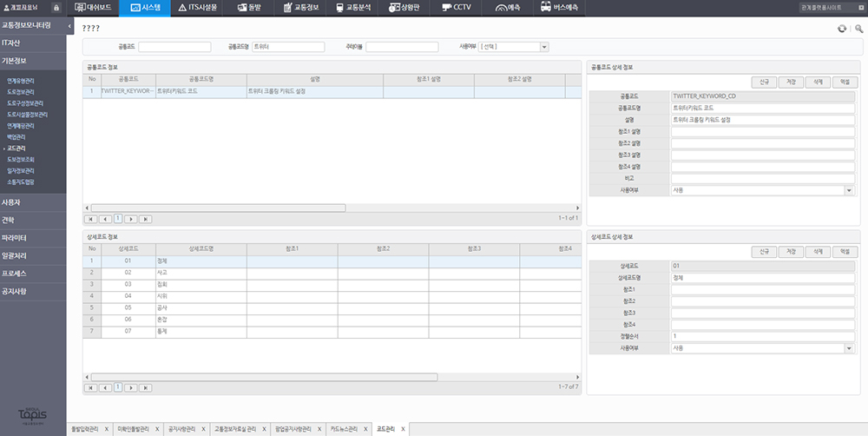Click the 공통코드 grid horizontal scrollbar
The height and width of the screenshot is (436, 868).
217,208
